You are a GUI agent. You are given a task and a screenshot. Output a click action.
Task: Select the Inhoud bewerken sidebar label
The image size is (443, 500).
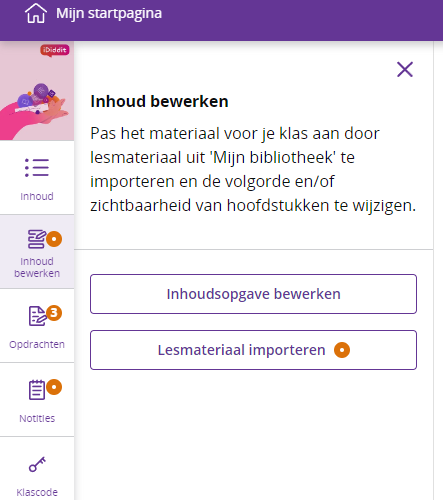pyautogui.click(x=37, y=267)
